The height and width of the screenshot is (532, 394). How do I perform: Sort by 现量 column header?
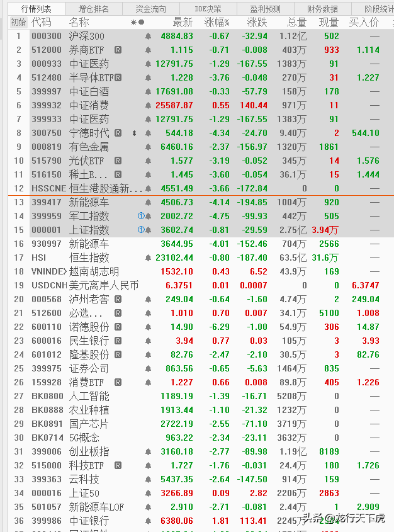click(329, 23)
